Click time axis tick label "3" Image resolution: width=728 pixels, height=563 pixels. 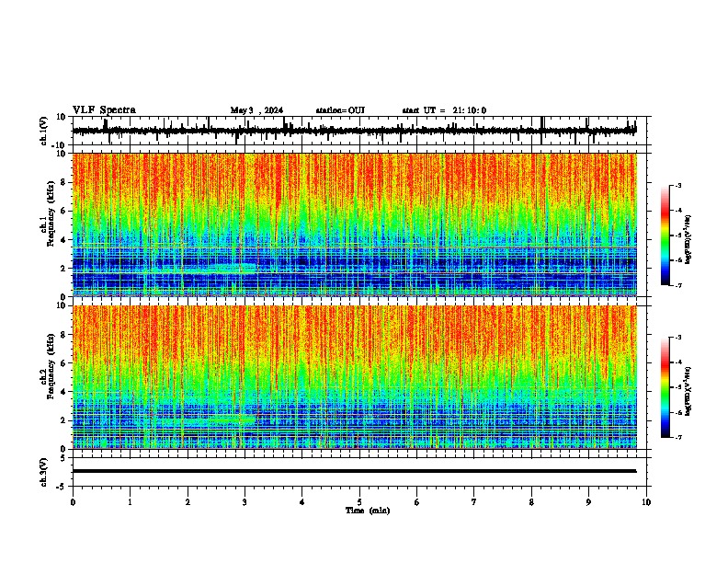[x=245, y=502]
